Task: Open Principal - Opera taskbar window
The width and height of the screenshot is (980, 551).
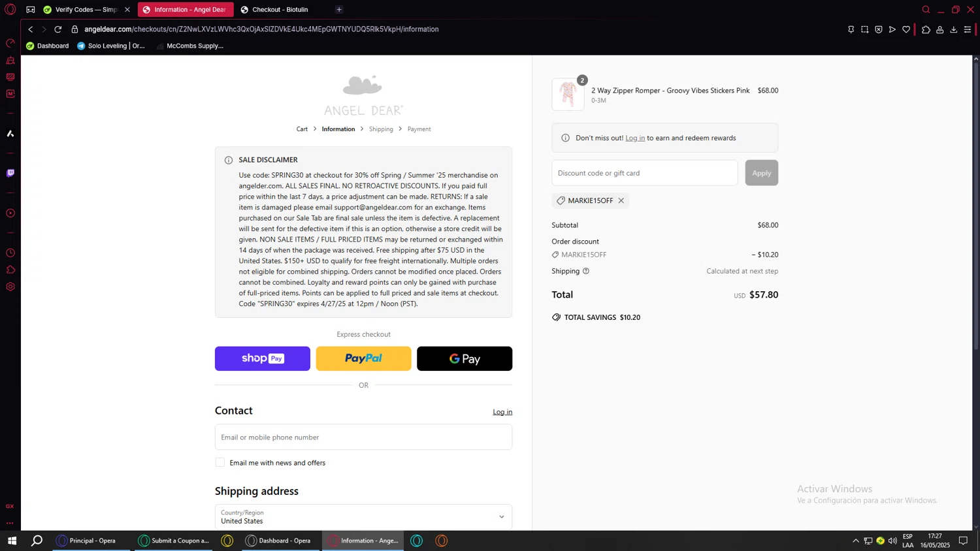Action: 91,541
